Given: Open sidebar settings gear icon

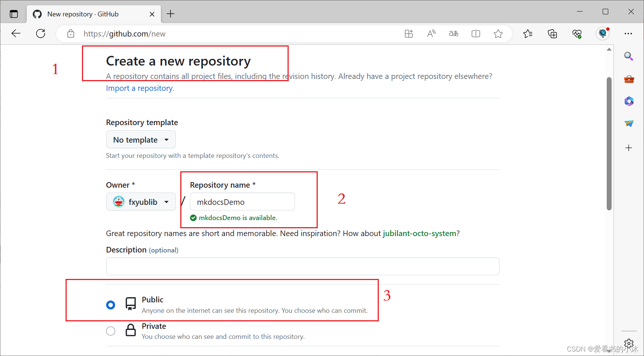Looking at the screenshot, I should coord(629,343).
